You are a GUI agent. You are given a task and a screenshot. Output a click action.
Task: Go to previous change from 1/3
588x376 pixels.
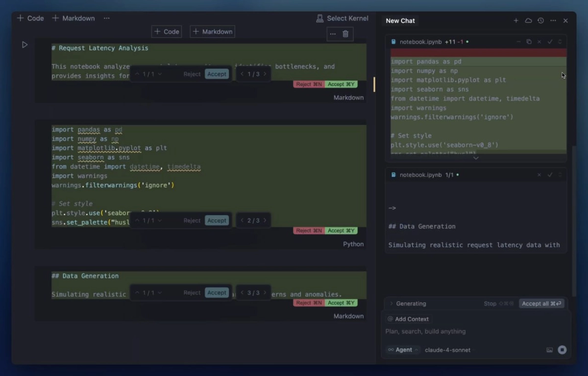242,74
